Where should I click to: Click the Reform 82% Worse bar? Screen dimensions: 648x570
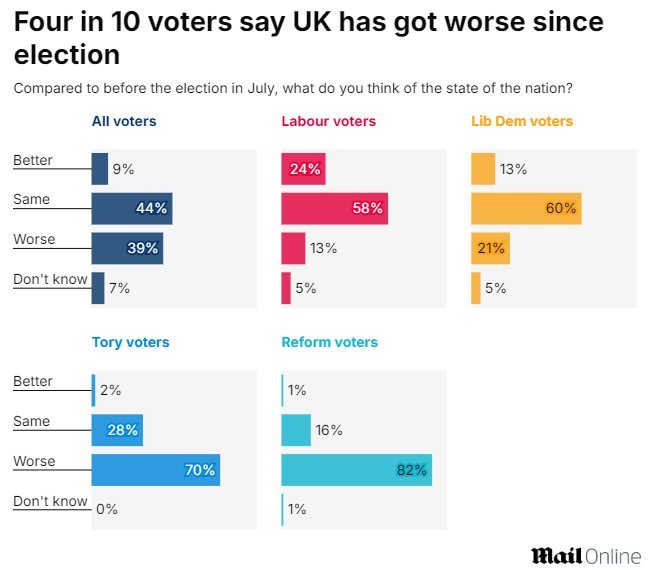point(357,470)
